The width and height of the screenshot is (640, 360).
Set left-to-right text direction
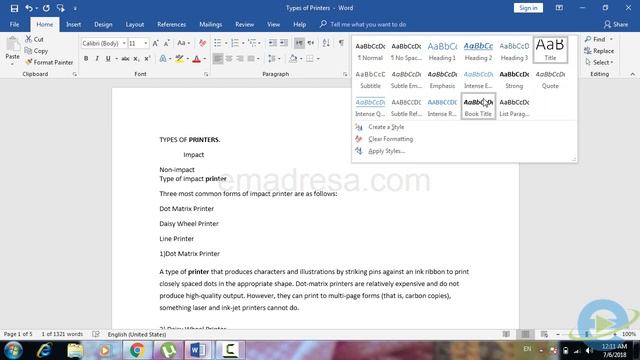(x=299, y=43)
